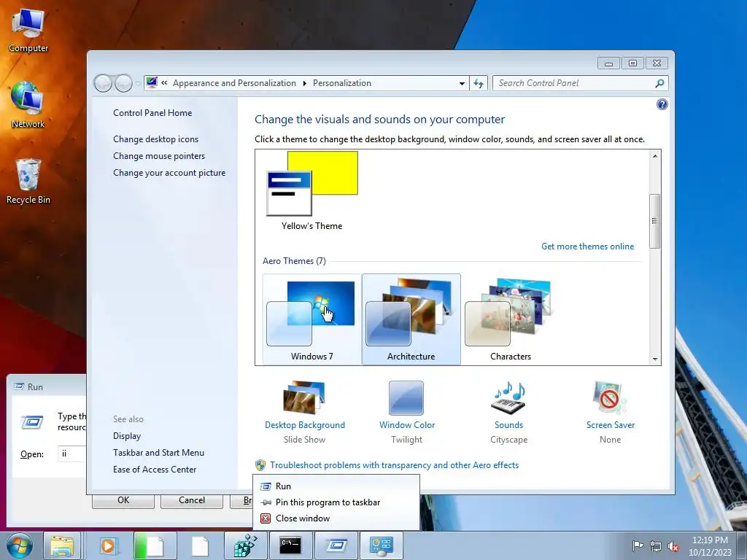Select the Windows 7 theme
This screenshot has height=560, width=747.
click(x=312, y=319)
